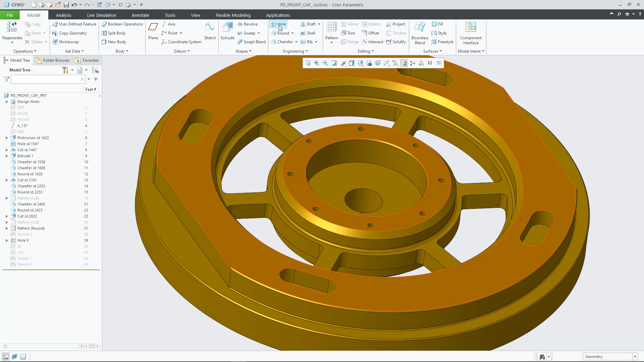The image size is (644, 362).
Task: Open the File menu
Action: pos(10,15)
